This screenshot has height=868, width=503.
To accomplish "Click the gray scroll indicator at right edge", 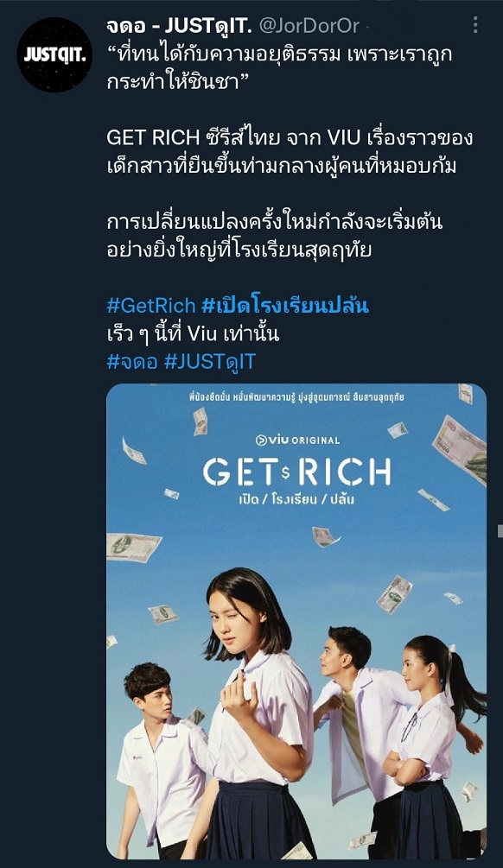I will pos(500,531).
